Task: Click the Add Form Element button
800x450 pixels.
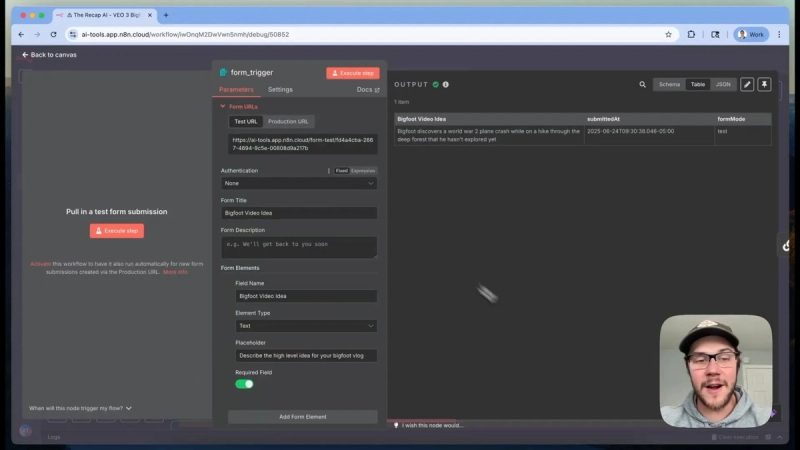Action: [x=303, y=417]
